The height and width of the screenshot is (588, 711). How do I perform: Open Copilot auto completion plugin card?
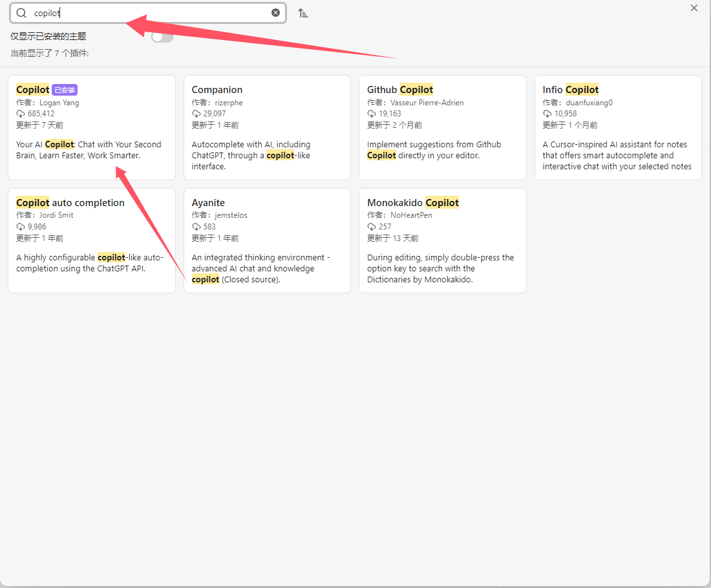(92, 241)
